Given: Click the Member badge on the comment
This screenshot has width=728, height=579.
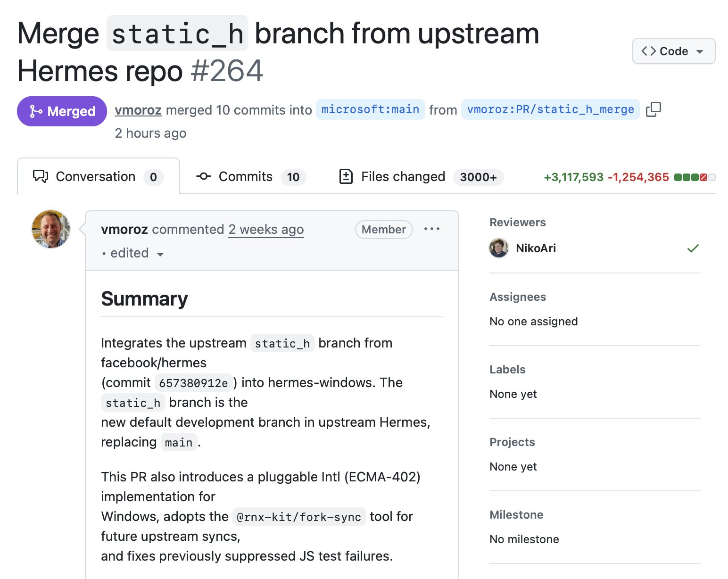Looking at the screenshot, I should pyautogui.click(x=384, y=230).
